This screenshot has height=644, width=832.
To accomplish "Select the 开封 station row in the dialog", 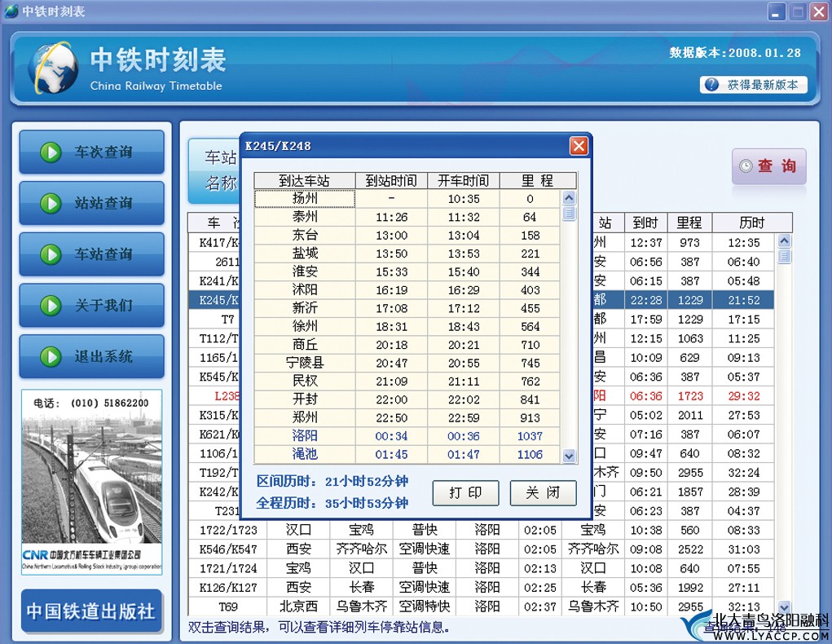I will [x=407, y=399].
